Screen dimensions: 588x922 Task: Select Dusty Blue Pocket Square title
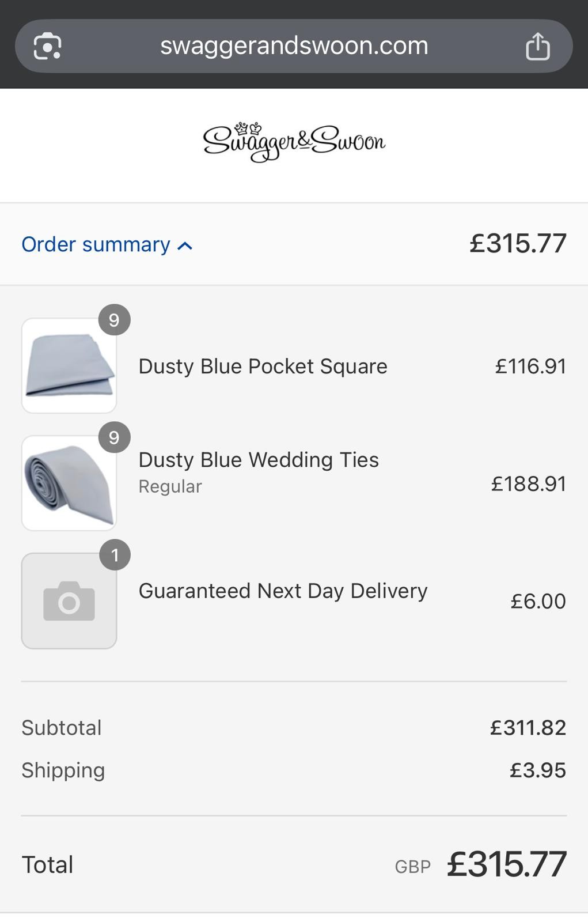tap(263, 366)
